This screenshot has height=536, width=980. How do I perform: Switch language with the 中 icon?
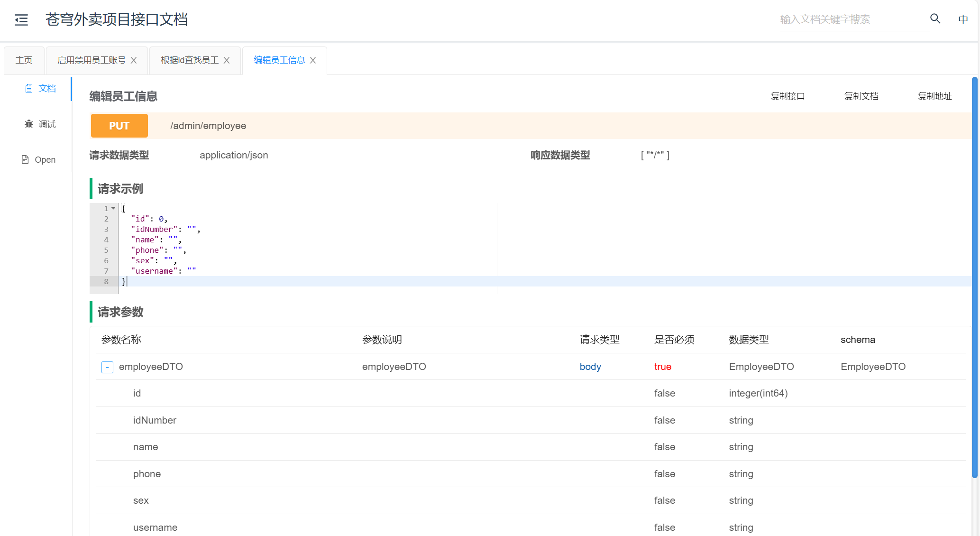pyautogui.click(x=962, y=19)
